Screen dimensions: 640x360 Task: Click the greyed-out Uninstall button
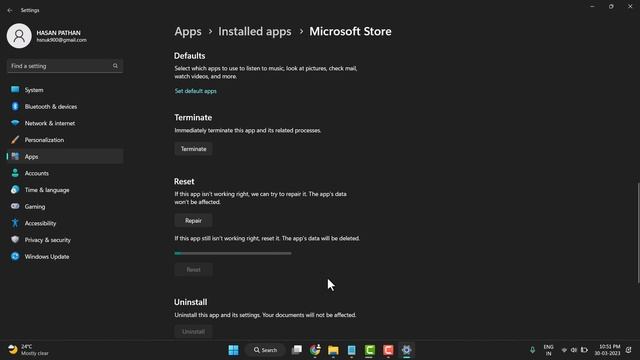(193, 331)
